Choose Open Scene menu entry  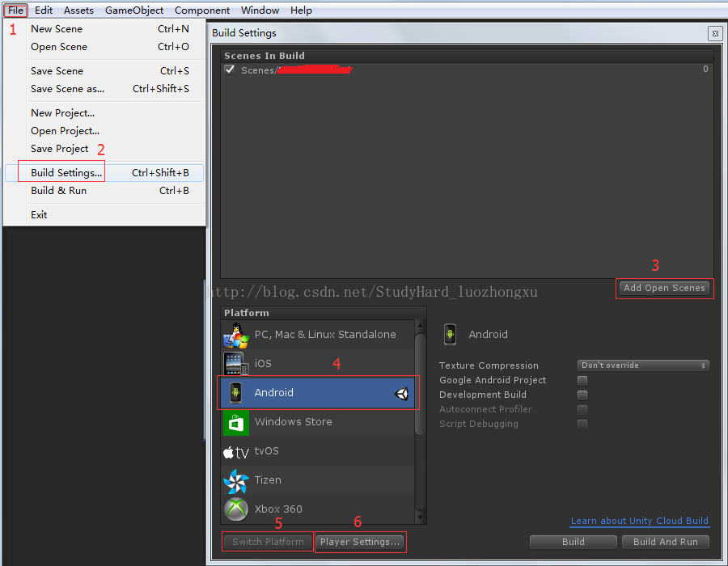tap(104, 47)
